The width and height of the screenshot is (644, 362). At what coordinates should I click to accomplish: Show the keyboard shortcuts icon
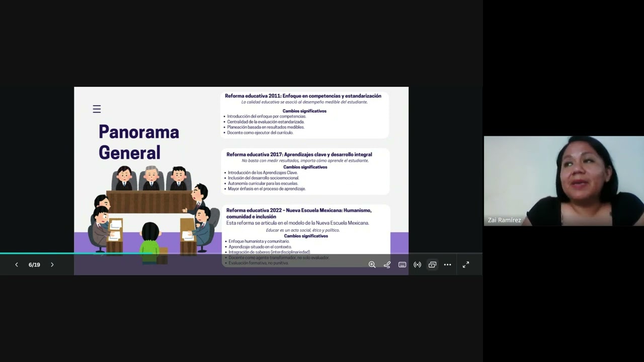click(x=402, y=264)
